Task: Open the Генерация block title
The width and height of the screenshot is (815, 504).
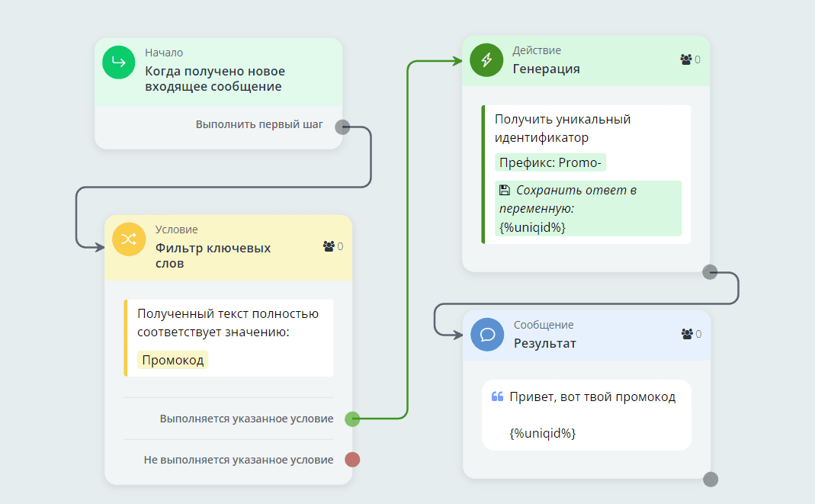Action: [546, 69]
